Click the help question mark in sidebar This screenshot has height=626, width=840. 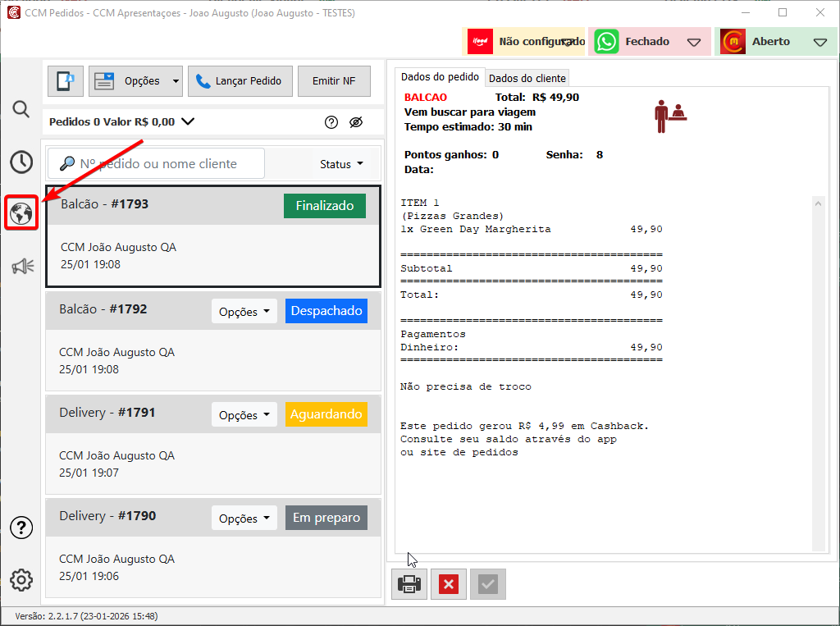point(21,528)
